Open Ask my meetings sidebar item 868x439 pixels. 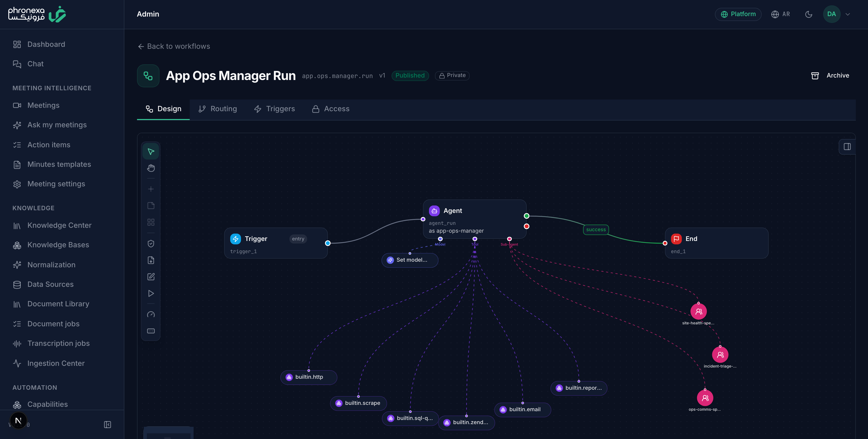[x=62, y=125]
